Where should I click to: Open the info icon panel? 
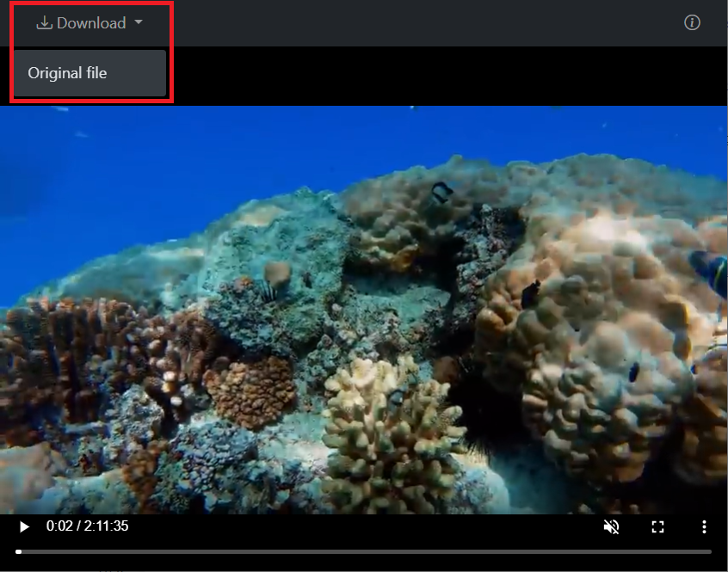click(692, 22)
